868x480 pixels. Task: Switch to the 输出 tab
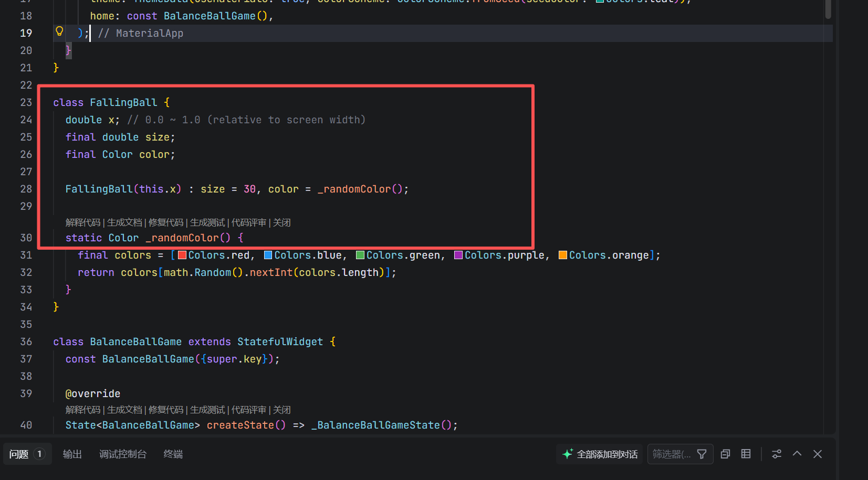pyautogui.click(x=72, y=454)
